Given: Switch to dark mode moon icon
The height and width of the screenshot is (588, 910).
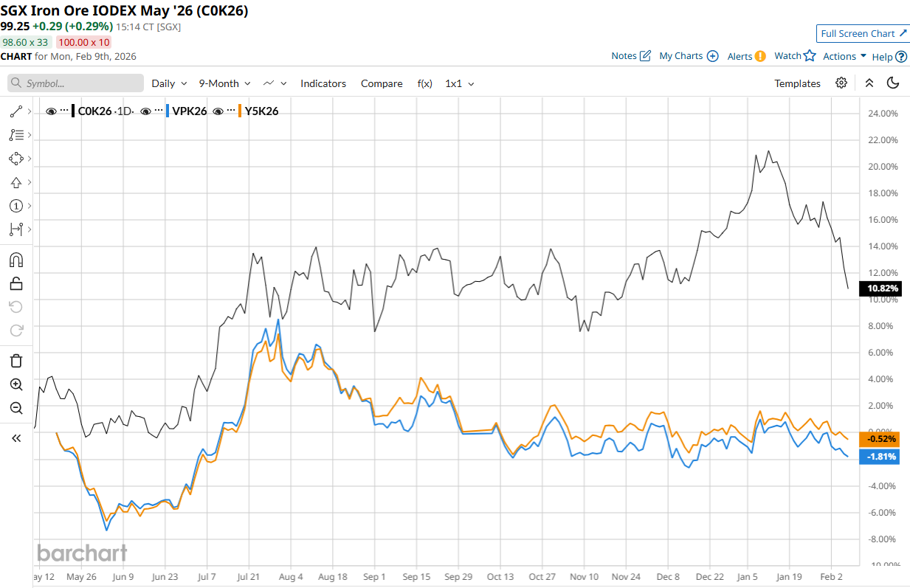Looking at the screenshot, I should point(893,83).
